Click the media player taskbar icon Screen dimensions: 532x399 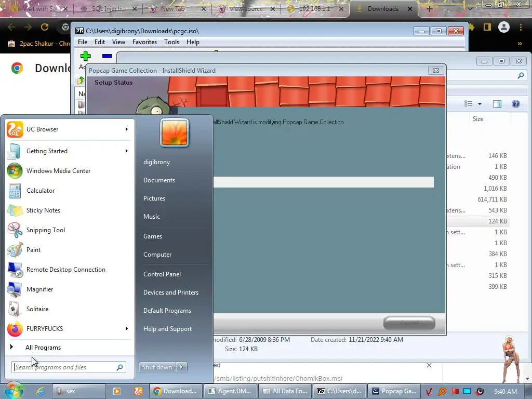tap(117, 391)
